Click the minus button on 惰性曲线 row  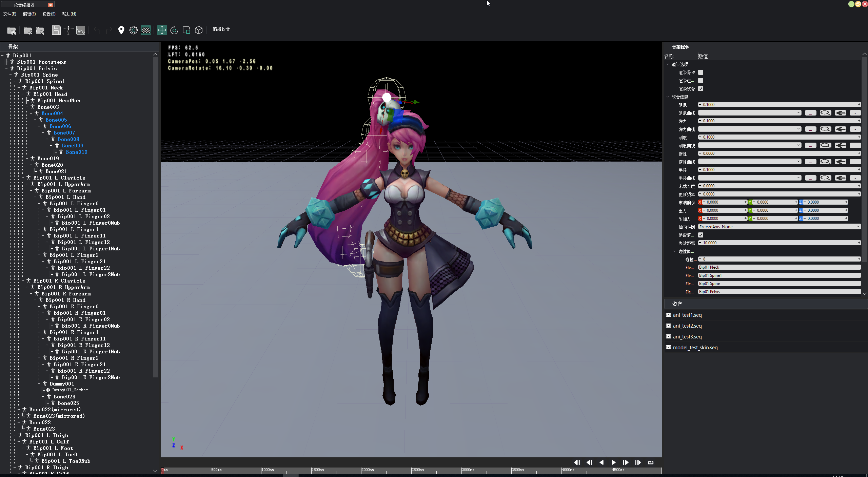(855, 162)
